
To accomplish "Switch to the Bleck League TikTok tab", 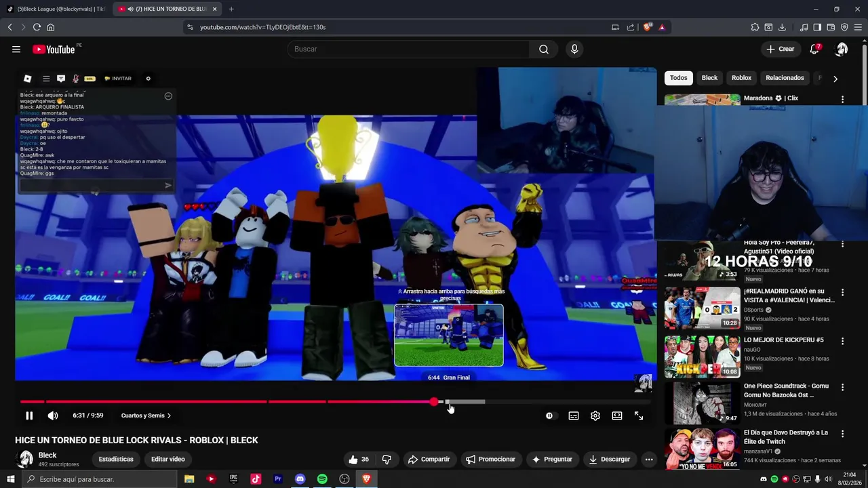I will (x=56, y=9).
